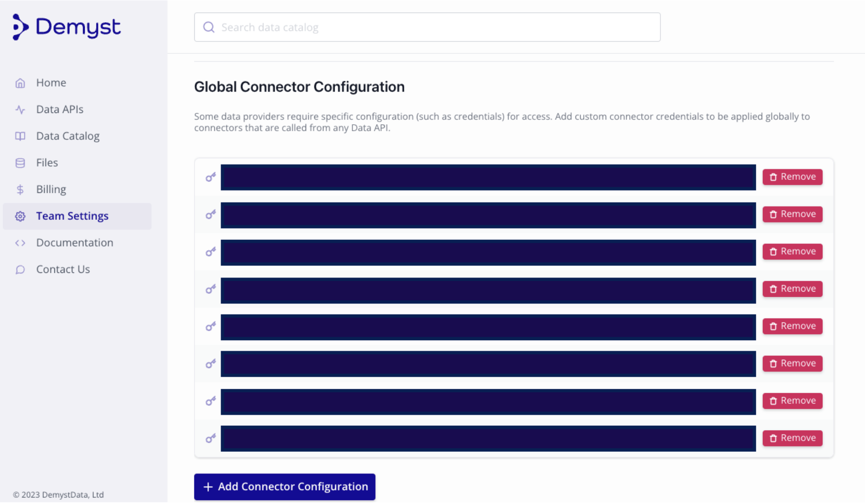This screenshot has width=865, height=504.
Task: Click the Files database icon
Action: [x=20, y=163]
